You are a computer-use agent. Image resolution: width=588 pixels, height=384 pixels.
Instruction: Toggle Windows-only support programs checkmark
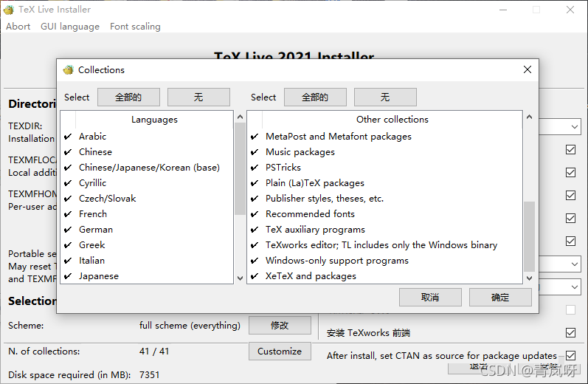[255, 261]
